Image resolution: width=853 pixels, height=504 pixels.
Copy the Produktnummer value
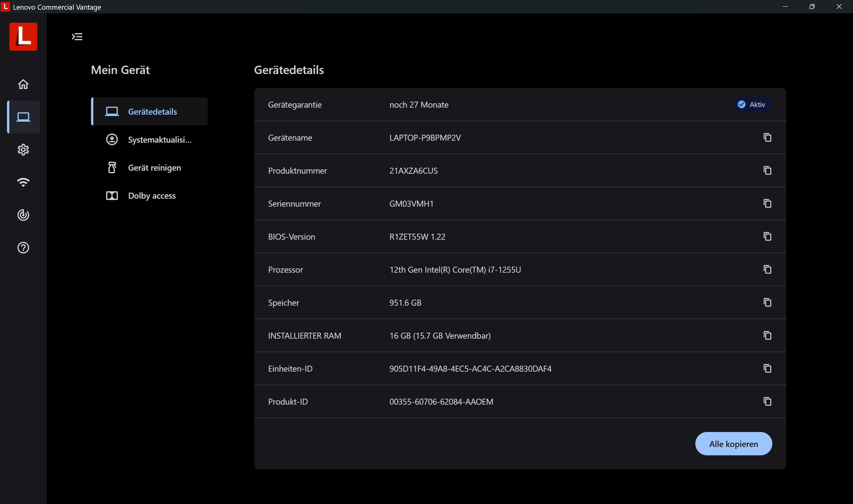(767, 170)
